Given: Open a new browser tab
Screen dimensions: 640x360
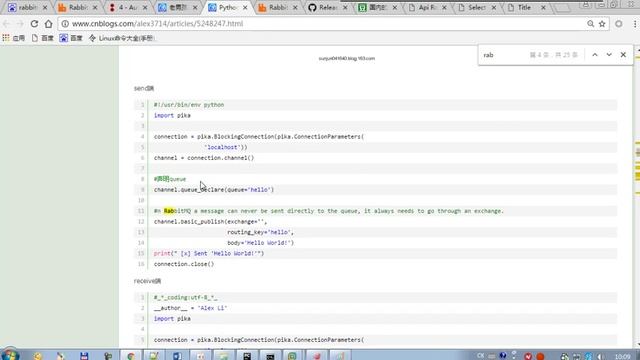Looking at the screenshot, I should [x=563, y=8].
